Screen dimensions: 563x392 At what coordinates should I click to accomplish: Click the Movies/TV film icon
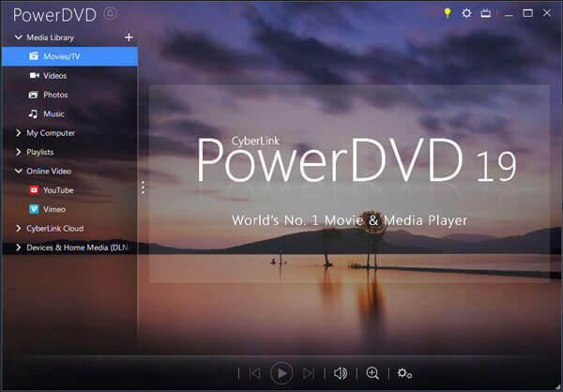tap(34, 56)
